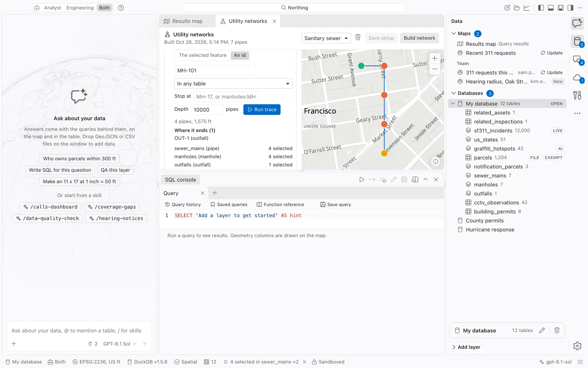This screenshot has width=588, height=368.
Task: Toggle the bottom panel layout
Action: pos(551,8)
